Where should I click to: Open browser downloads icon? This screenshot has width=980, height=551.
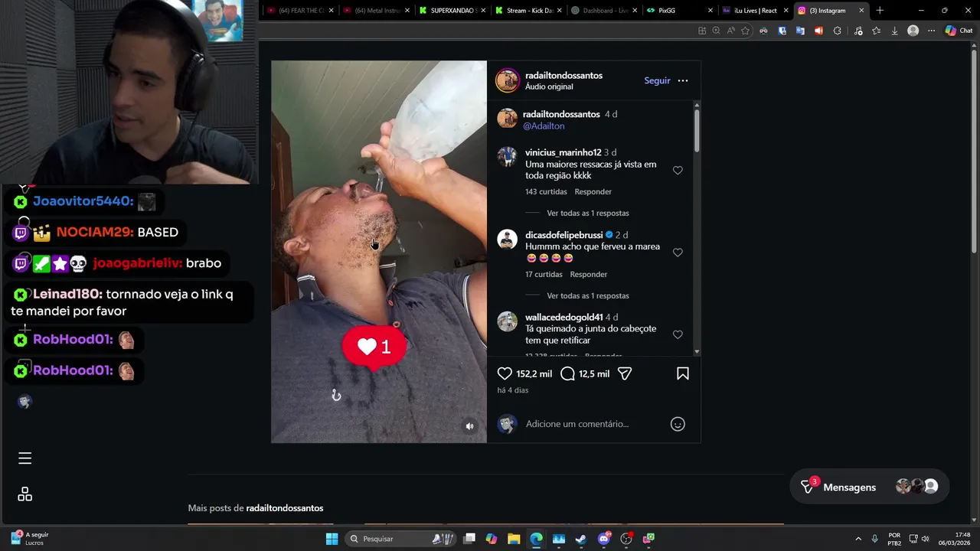(x=894, y=31)
